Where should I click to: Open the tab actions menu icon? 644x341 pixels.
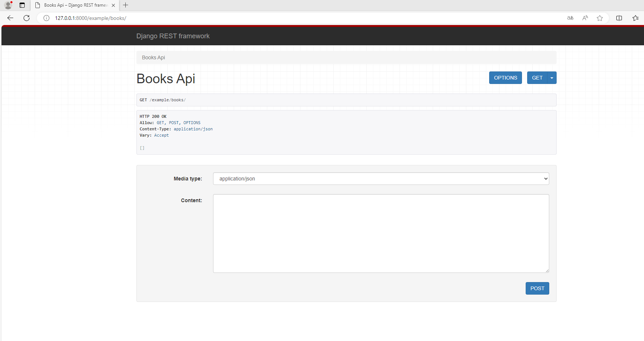click(22, 5)
